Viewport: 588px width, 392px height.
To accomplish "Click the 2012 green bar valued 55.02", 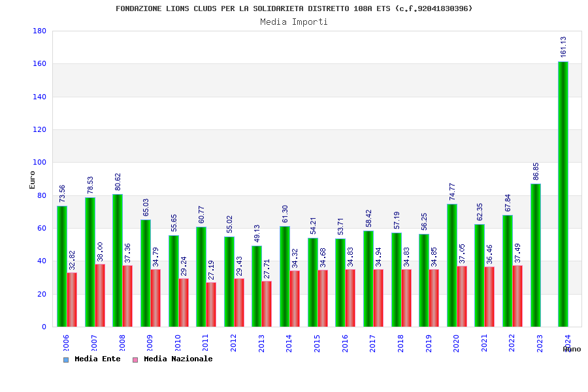I will 229,282.
